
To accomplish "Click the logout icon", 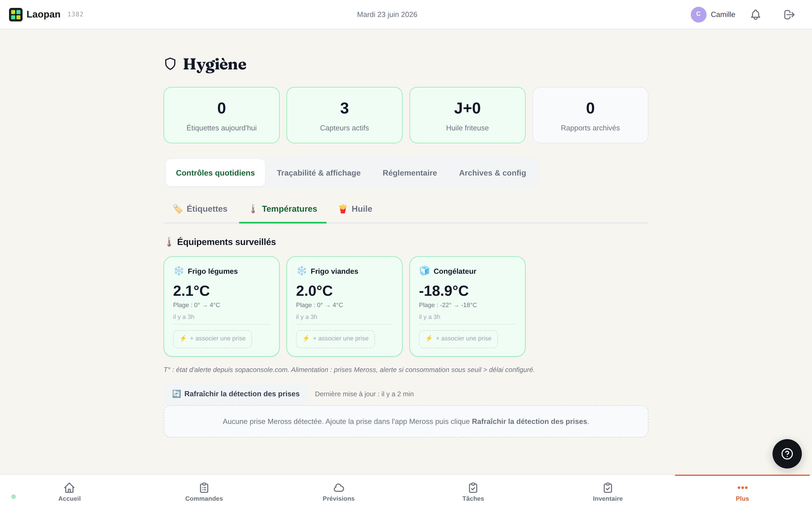I will [789, 14].
